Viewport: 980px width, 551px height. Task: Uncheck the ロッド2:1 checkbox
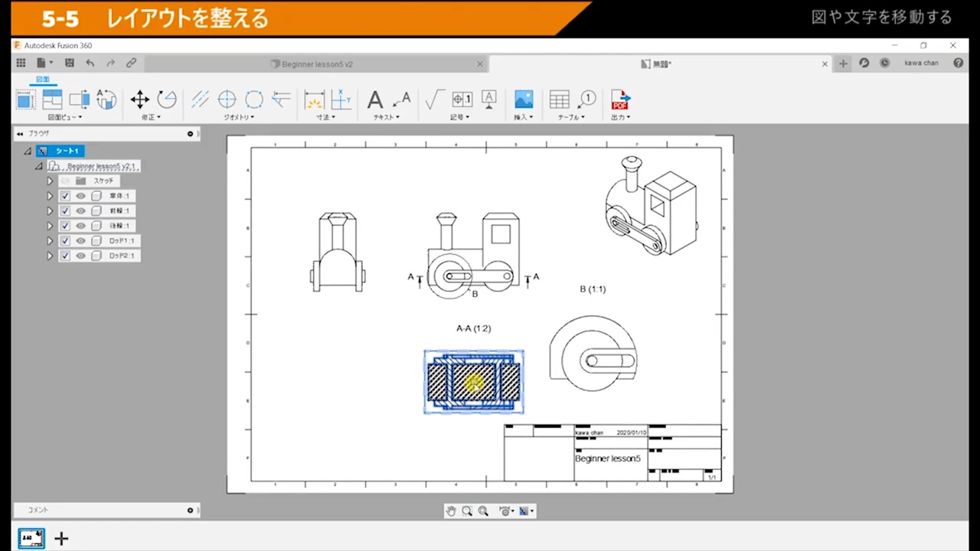coord(65,256)
